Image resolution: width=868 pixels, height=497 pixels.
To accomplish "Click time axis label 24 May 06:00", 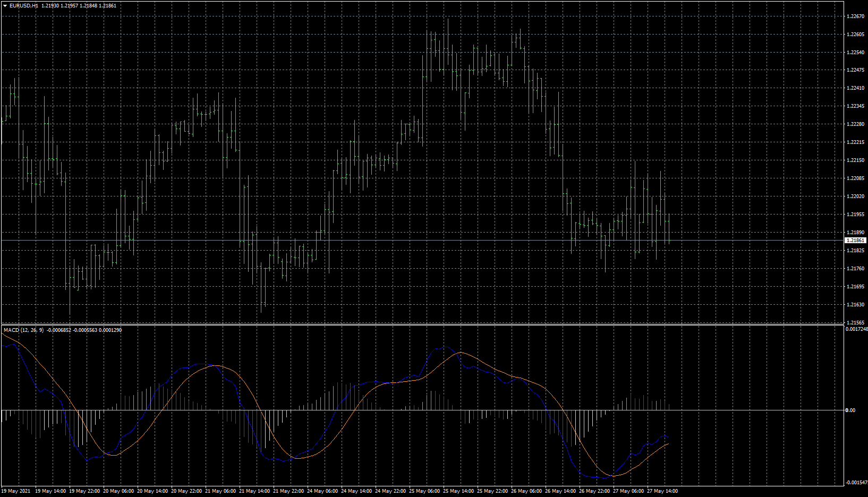I will click(322, 491).
